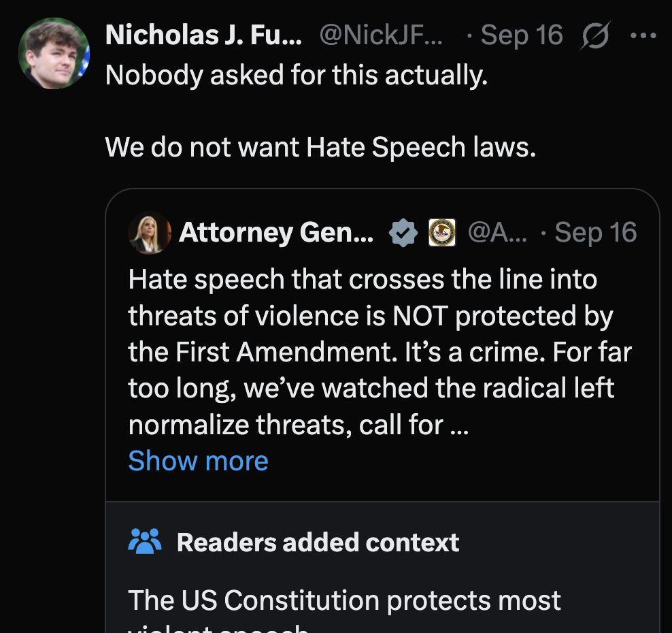
Task: Open the Attorney Gen... quoted avatar
Action: (149, 233)
